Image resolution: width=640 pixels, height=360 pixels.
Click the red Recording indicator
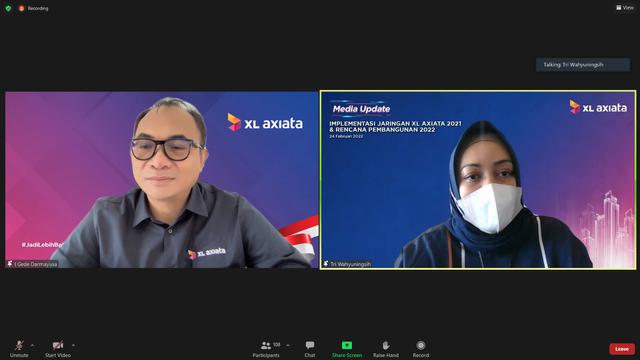pyautogui.click(x=33, y=8)
